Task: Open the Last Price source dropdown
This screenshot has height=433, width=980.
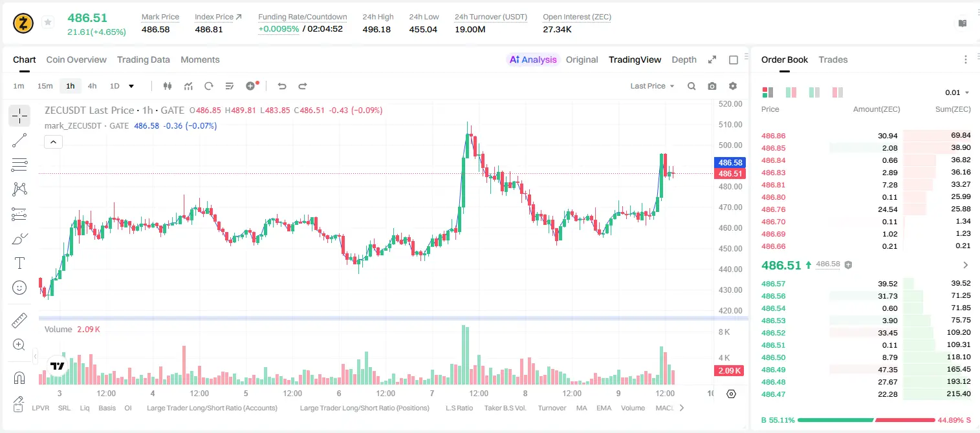Action: click(652, 86)
